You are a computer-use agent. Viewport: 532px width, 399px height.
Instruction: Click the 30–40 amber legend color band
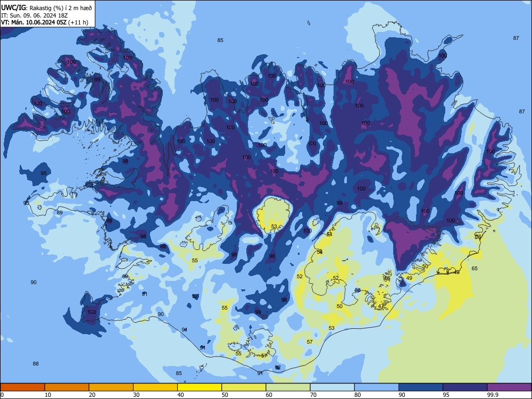click(155, 387)
